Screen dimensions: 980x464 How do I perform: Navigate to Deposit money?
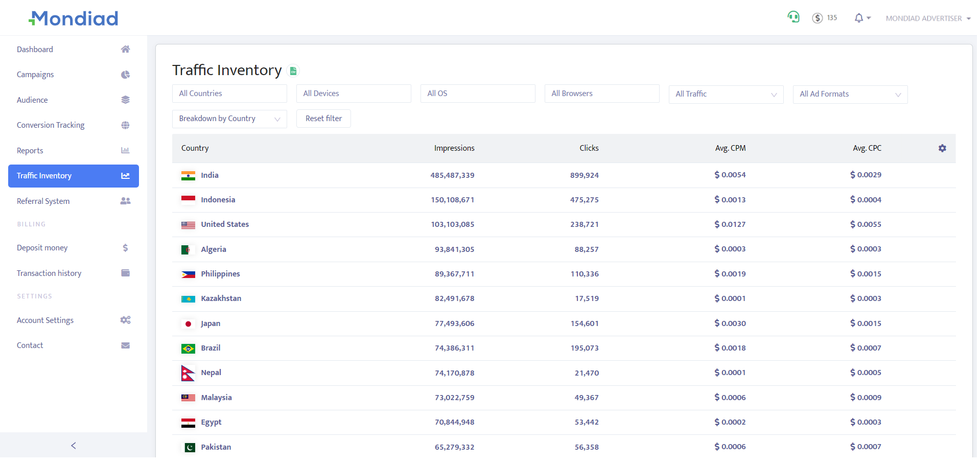coord(42,248)
